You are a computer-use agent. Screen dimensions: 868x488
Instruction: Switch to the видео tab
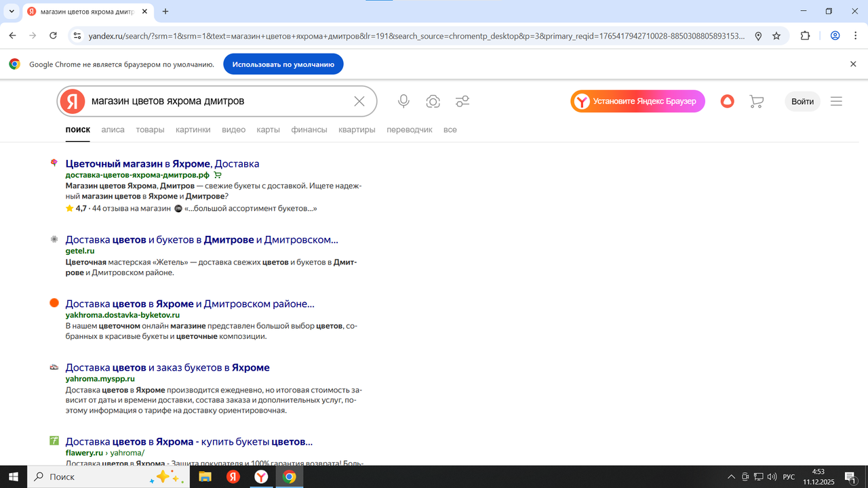point(233,129)
